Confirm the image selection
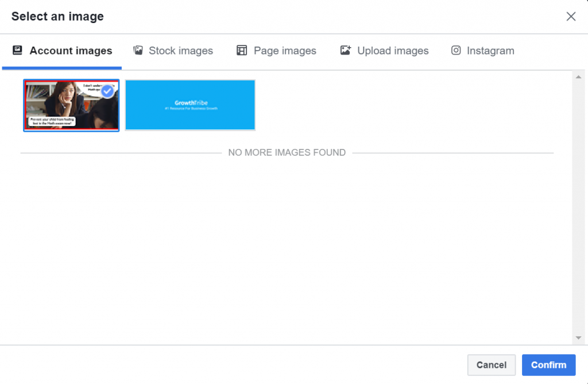588x384 pixels. (548, 365)
